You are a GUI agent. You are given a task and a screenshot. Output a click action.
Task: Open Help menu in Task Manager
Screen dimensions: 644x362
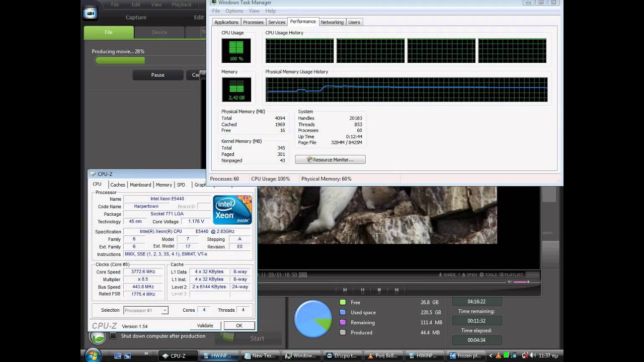click(x=271, y=11)
